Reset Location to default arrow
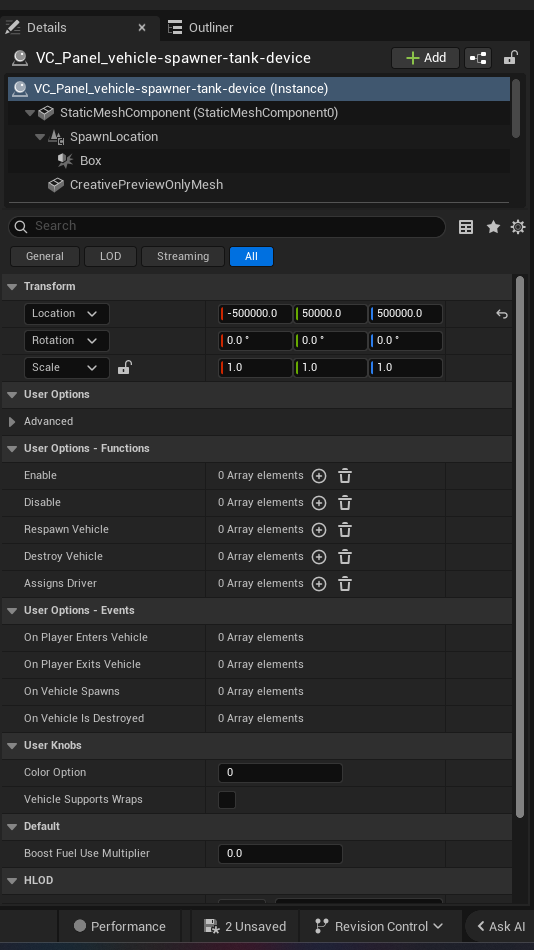 [x=501, y=314]
